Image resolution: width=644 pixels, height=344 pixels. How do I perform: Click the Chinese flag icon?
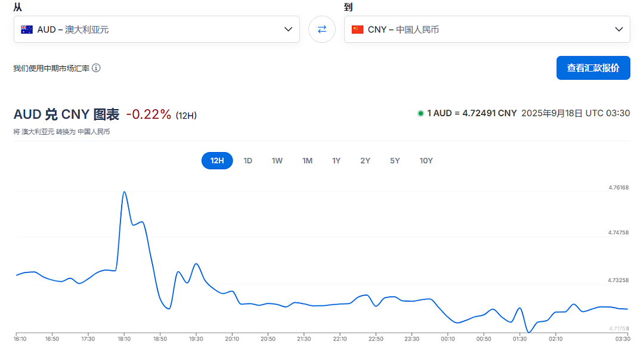tap(357, 30)
